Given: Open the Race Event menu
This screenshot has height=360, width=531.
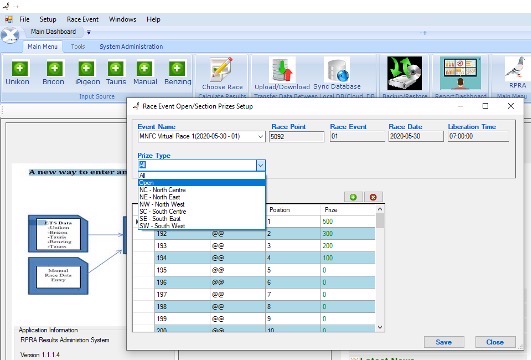Looking at the screenshot, I should point(83,19).
